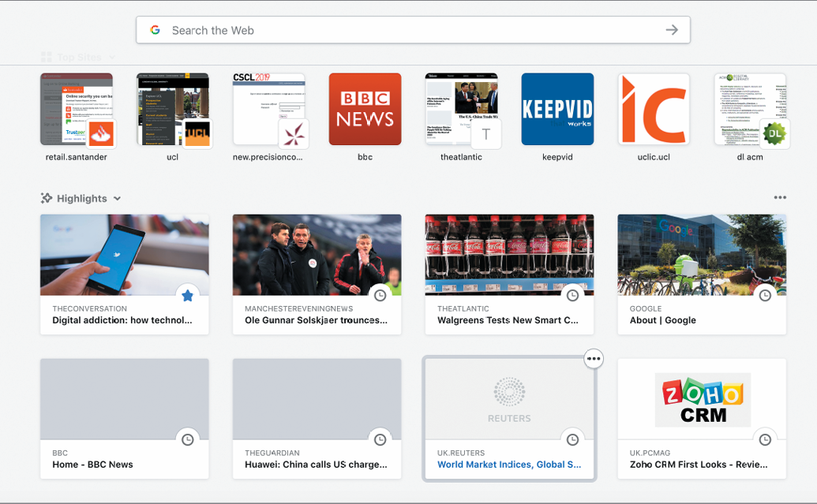The height and width of the screenshot is (504, 817).
Task: Click the Reuters logo card image
Action: tap(510, 399)
